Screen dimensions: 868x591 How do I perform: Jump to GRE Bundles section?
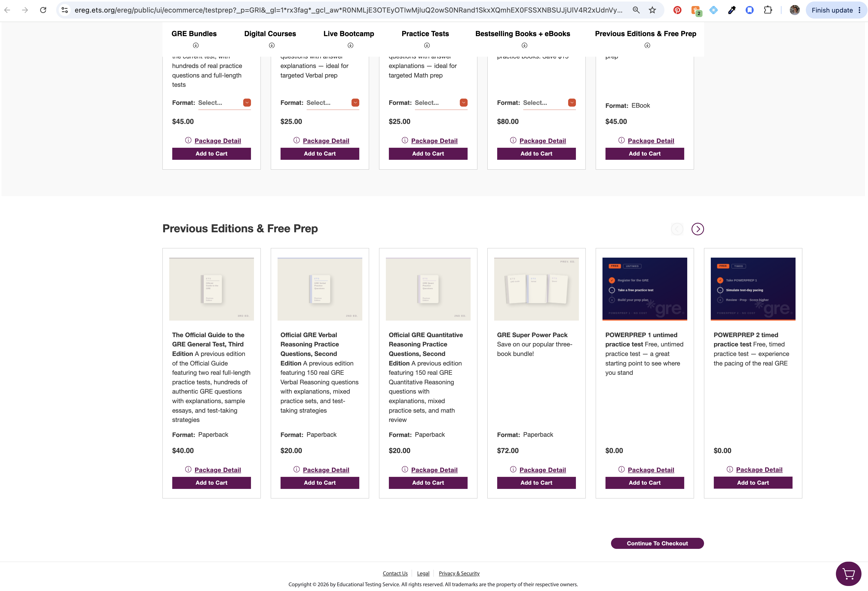click(x=194, y=34)
